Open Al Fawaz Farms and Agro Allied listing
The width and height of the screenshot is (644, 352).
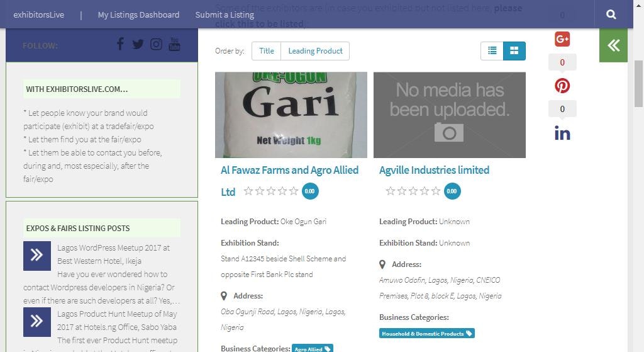coord(289,181)
